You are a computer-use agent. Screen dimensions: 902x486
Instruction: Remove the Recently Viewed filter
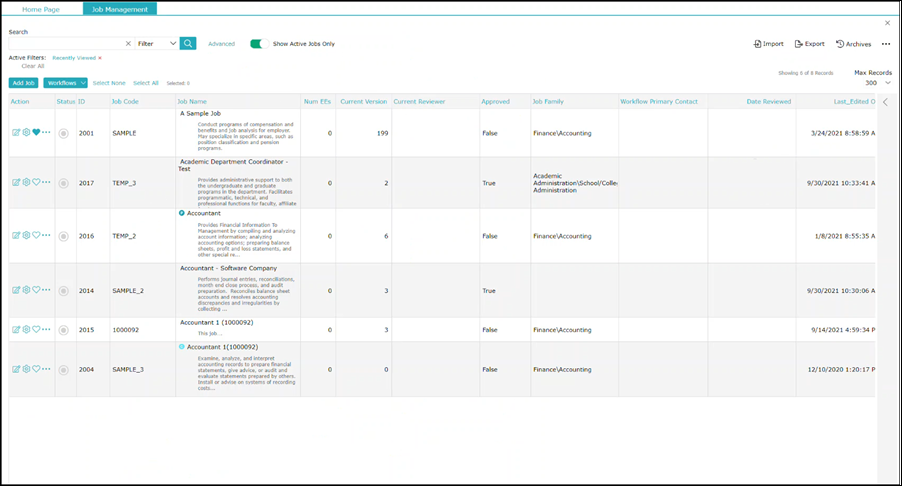[100, 58]
